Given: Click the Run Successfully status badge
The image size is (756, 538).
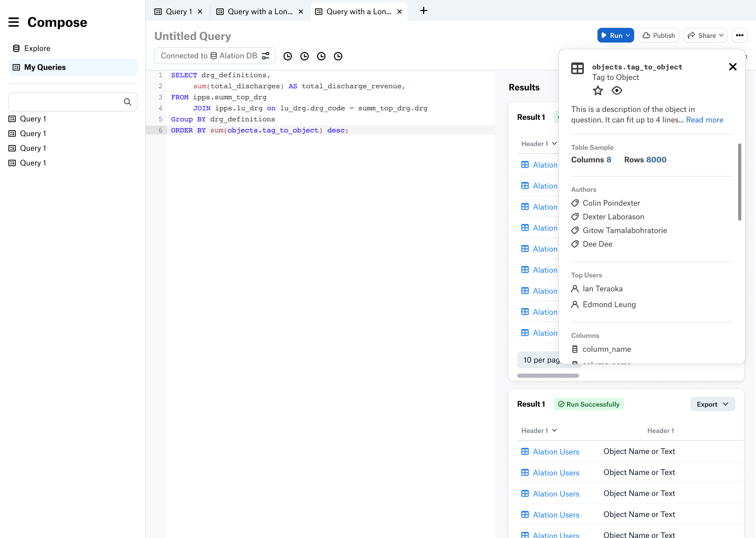Looking at the screenshot, I should 589,404.
